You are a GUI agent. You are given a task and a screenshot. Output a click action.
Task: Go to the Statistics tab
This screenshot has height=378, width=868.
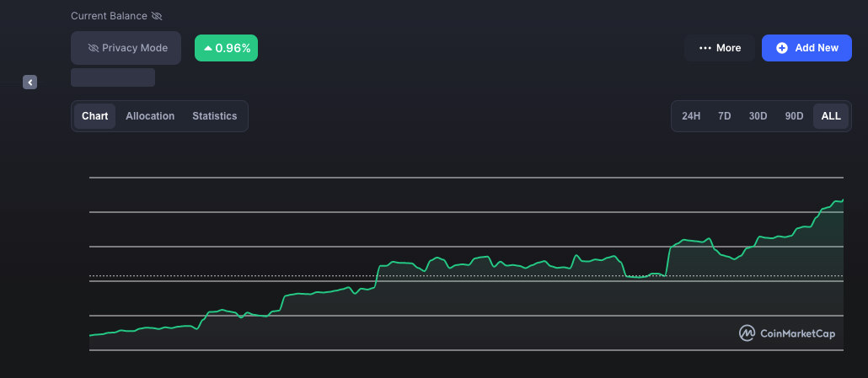[x=214, y=116]
